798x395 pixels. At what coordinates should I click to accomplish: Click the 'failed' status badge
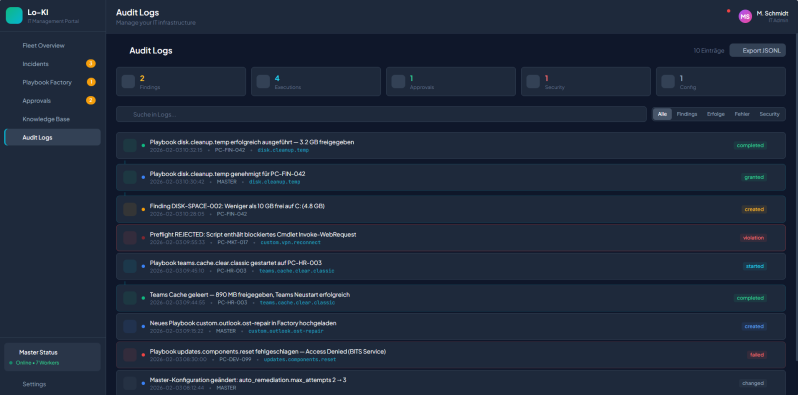pos(757,355)
